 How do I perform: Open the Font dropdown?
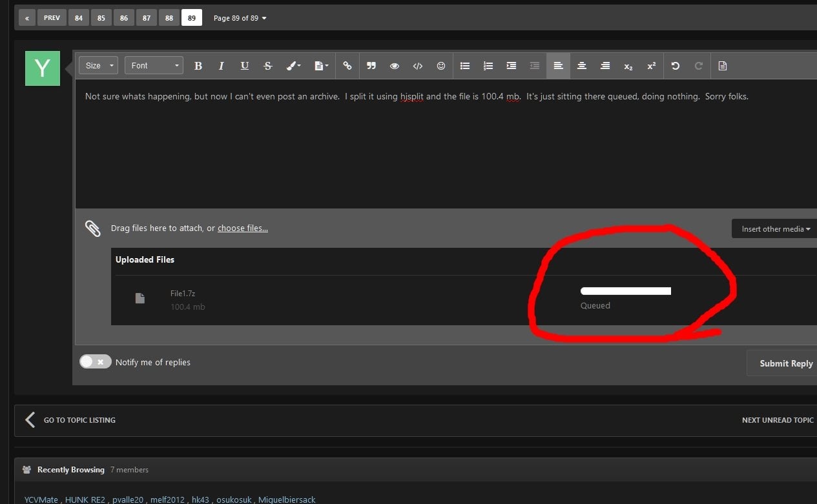coord(154,66)
